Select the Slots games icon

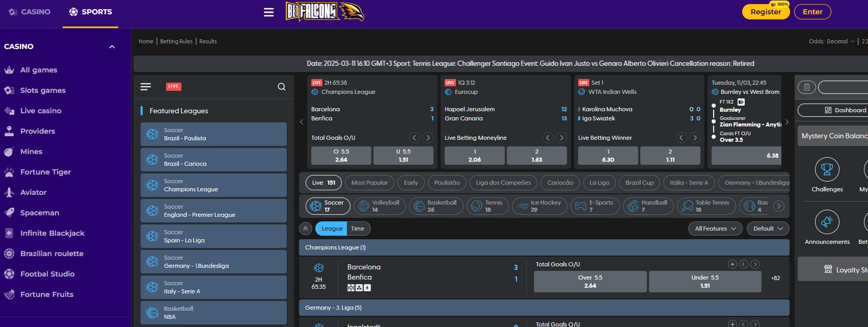pyautogui.click(x=9, y=90)
